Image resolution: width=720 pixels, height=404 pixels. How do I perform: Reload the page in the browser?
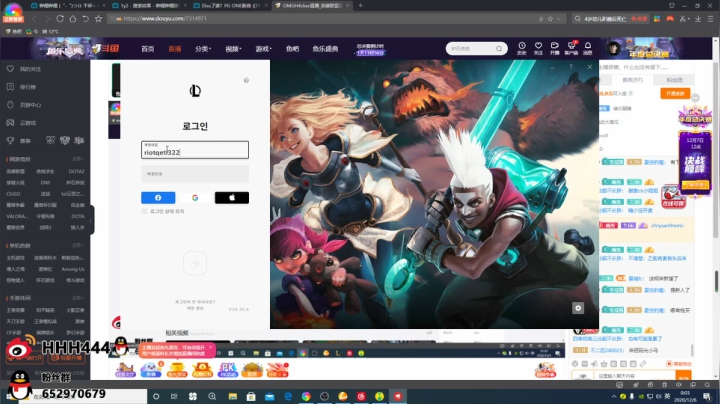(60, 19)
